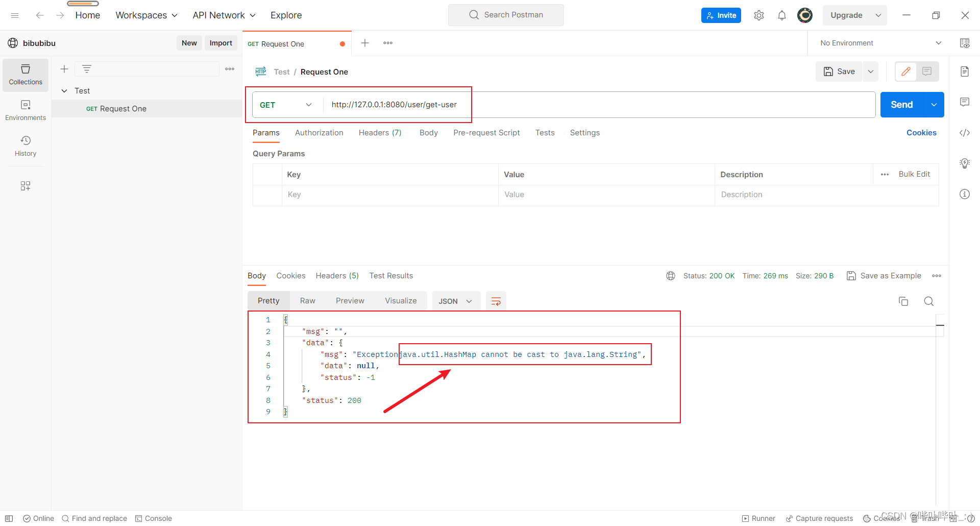Open the History sidebar panel

(x=26, y=146)
